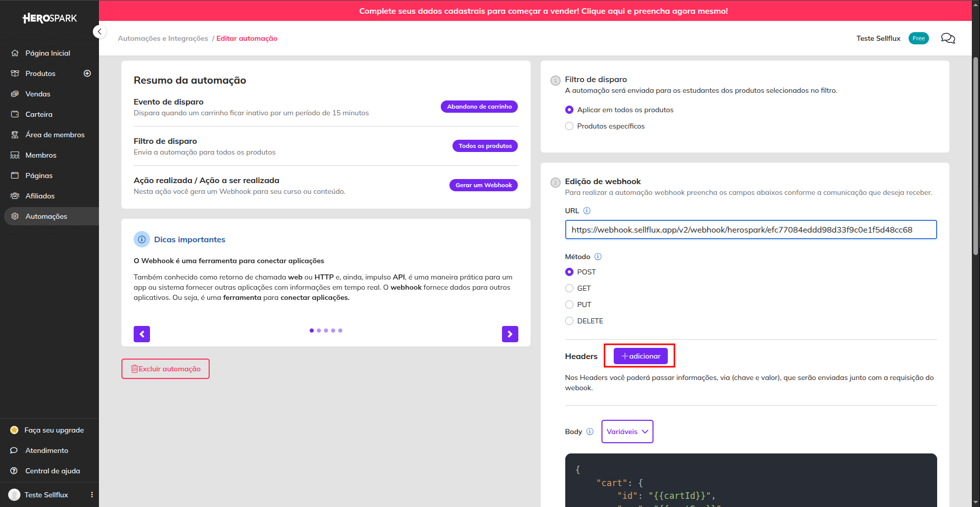The height and width of the screenshot is (507, 980).
Task: Click the Automações e Integrações breadcrumb
Action: pos(163,38)
